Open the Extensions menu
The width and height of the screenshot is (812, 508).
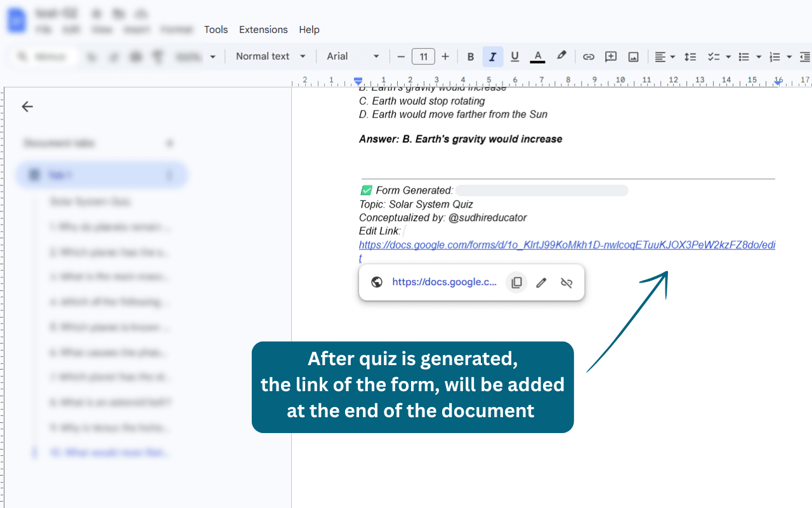coord(263,30)
